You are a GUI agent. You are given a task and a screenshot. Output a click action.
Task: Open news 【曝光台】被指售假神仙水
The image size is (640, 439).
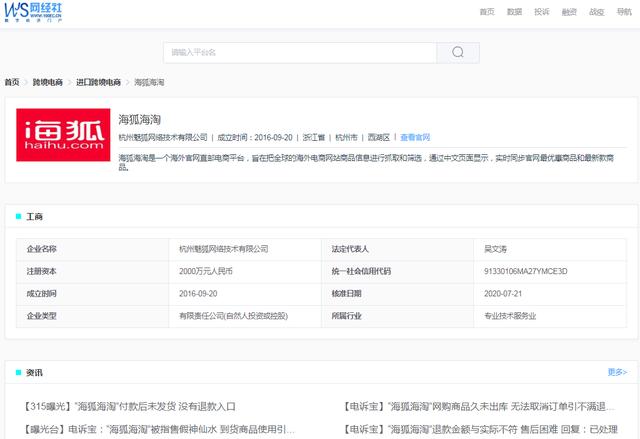159,429
